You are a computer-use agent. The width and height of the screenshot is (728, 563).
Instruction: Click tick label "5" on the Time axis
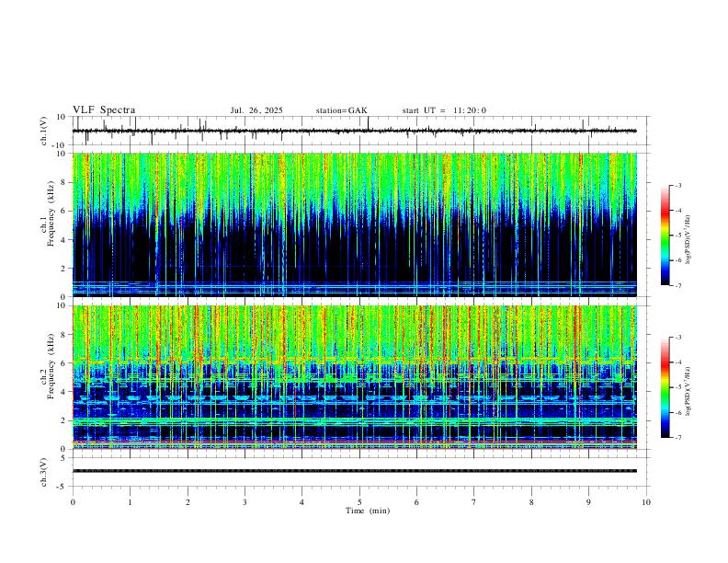(359, 502)
